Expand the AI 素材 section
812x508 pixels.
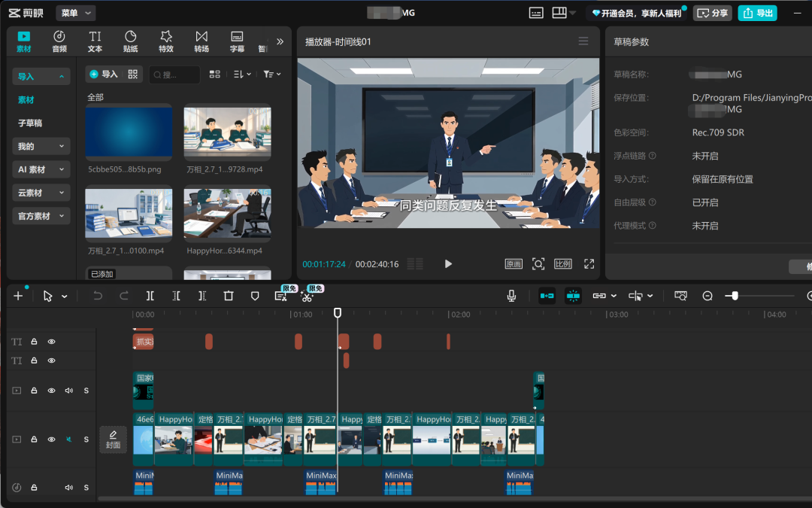[41, 169]
